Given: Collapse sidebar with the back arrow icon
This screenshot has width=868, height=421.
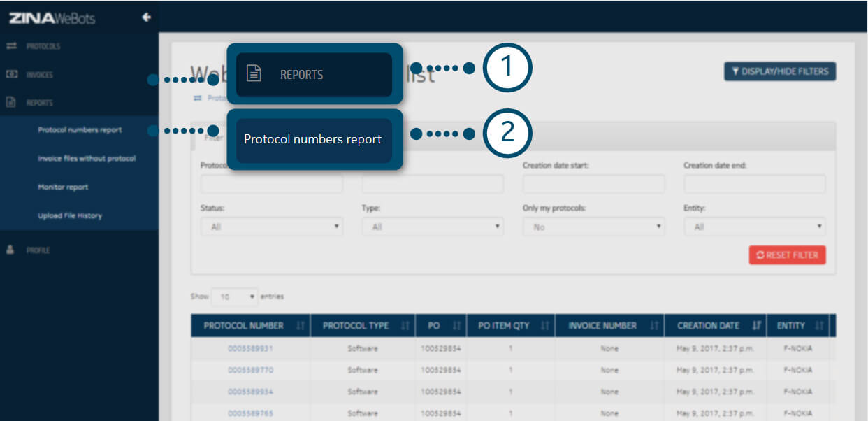Looking at the screenshot, I should (x=146, y=17).
